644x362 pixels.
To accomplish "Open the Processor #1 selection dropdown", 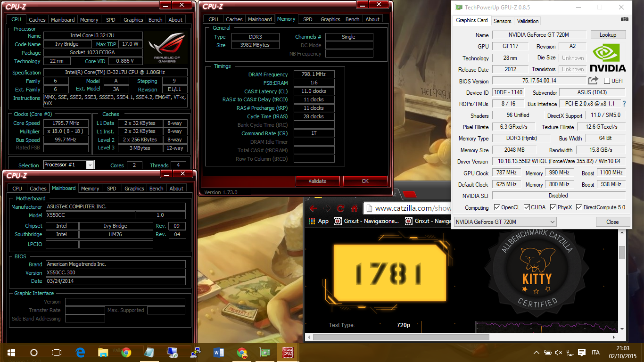I will pyautogui.click(x=69, y=165).
